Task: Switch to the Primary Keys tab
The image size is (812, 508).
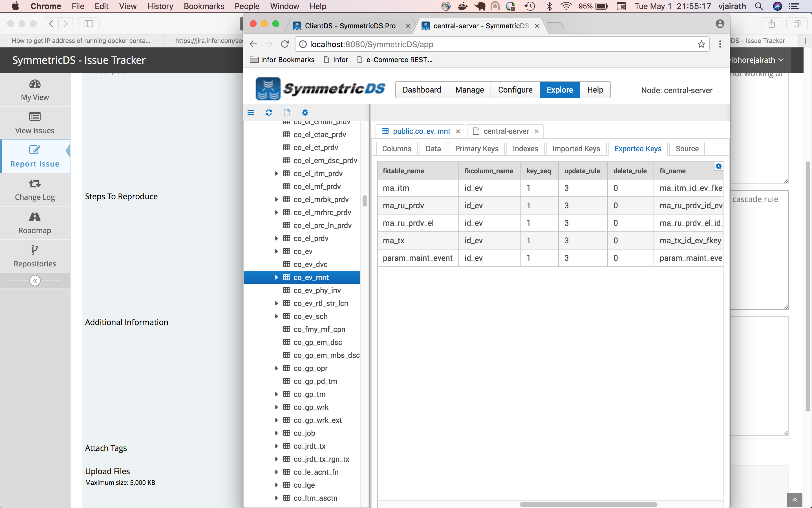Action: pos(476,148)
